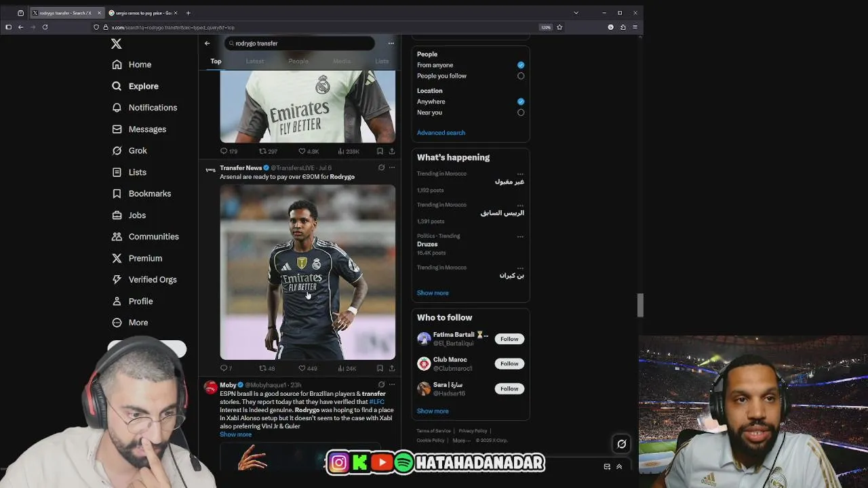Select People you follow radio option
Viewport: 868px width, 488px height.
pos(521,76)
